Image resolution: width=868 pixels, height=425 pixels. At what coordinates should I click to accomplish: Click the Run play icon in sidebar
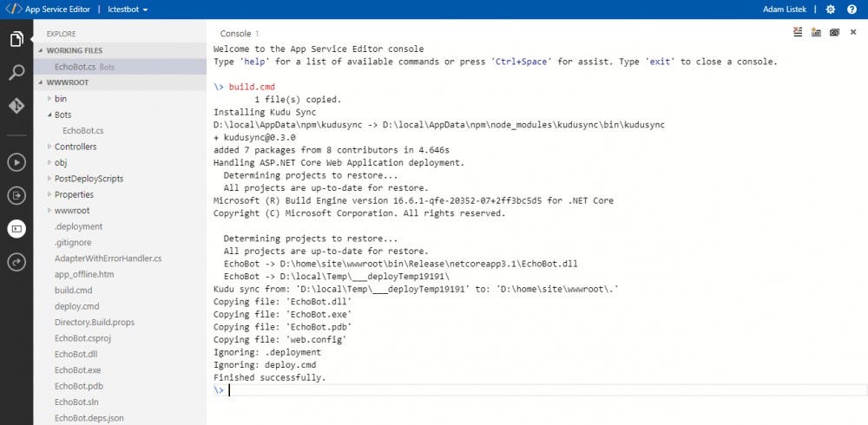point(16,161)
